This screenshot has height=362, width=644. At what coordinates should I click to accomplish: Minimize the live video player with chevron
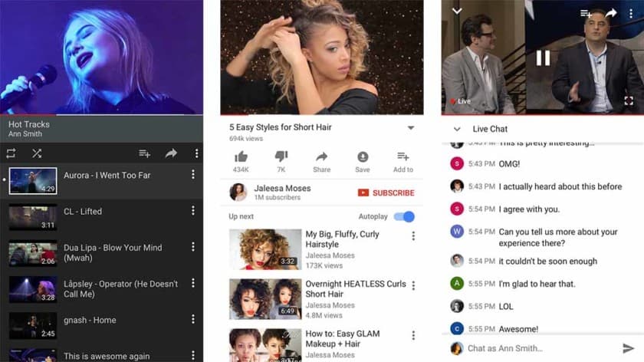coord(457,11)
